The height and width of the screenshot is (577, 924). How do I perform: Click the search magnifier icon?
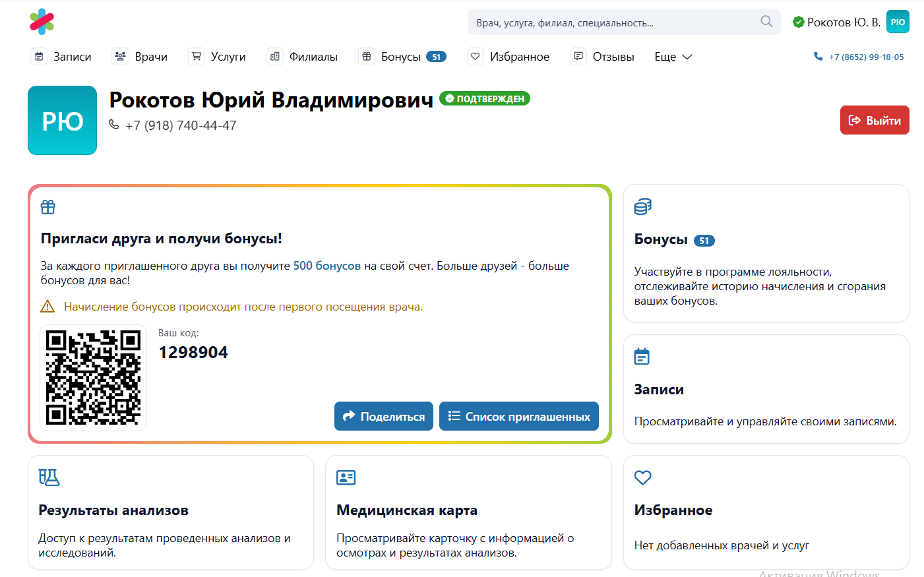coord(766,22)
